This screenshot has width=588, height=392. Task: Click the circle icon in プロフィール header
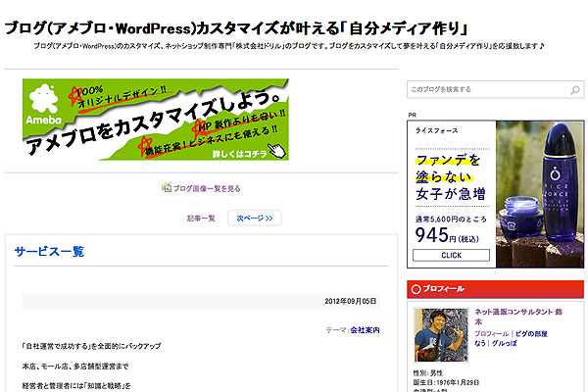[416, 289]
